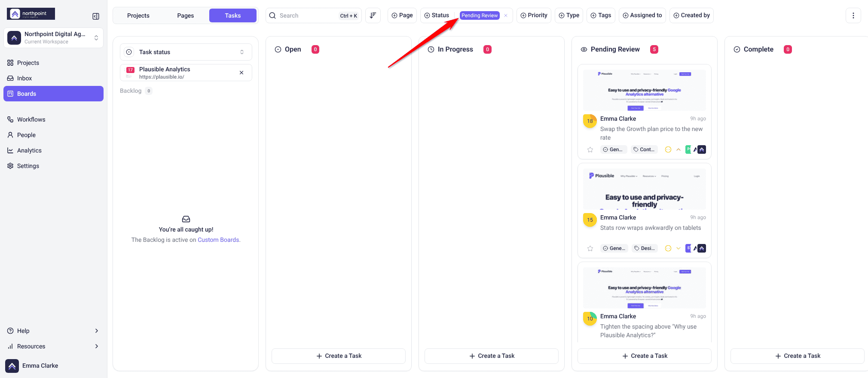Viewport: 868px width, 378px height.
Task: Open Workflows in the sidebar
Action: click(53, 119)
